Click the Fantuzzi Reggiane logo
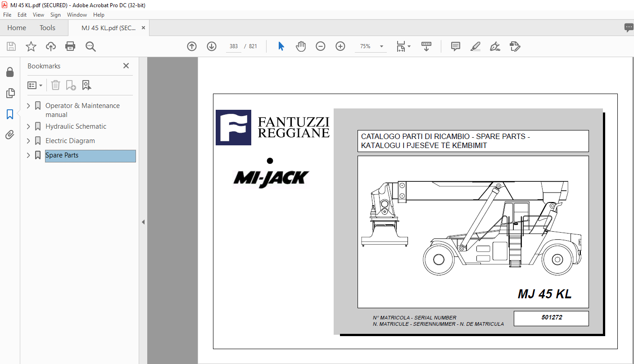This screenshot has width=634, height=364. coord(272,127)
